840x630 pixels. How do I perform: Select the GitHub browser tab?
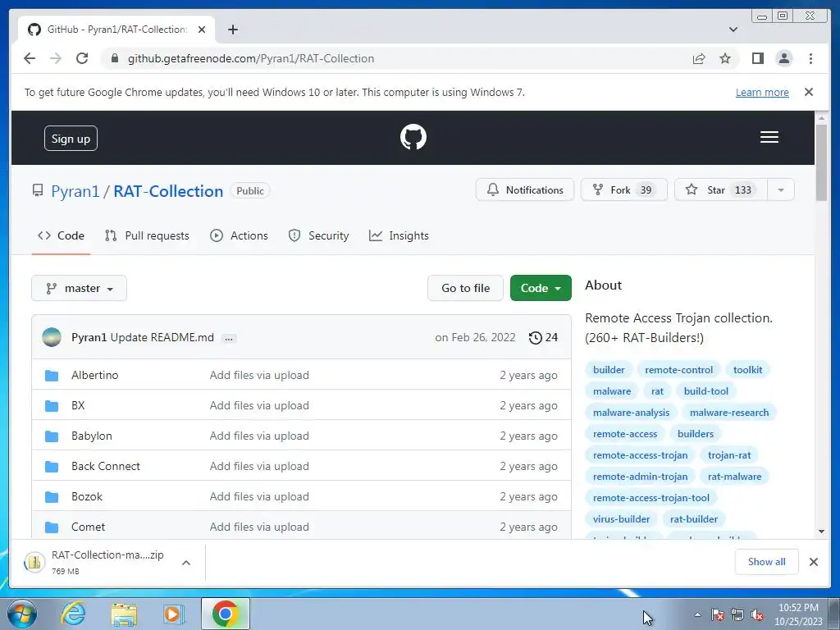click(x=116, y=30)
